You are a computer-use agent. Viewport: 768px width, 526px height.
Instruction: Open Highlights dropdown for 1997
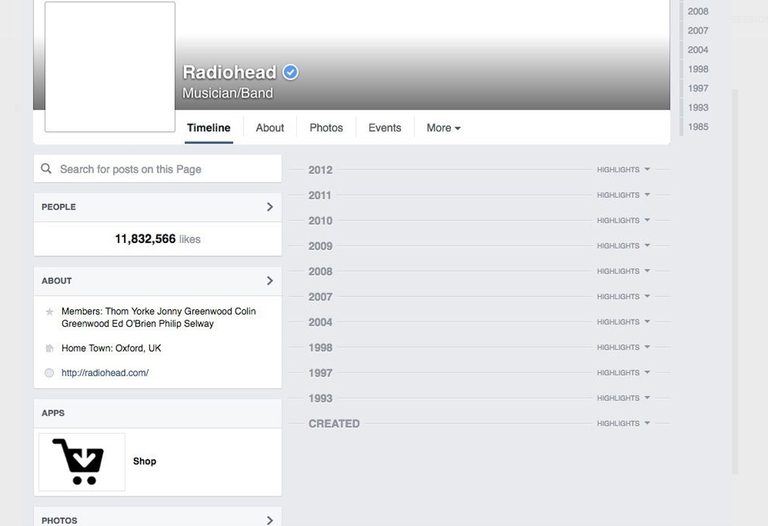(x=623, y=373)
